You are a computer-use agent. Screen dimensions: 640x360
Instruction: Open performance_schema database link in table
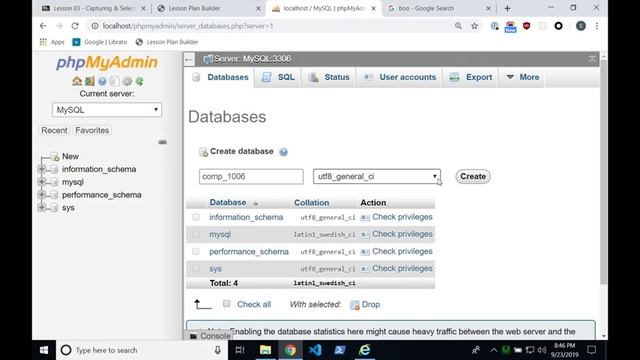click(249, 251)
